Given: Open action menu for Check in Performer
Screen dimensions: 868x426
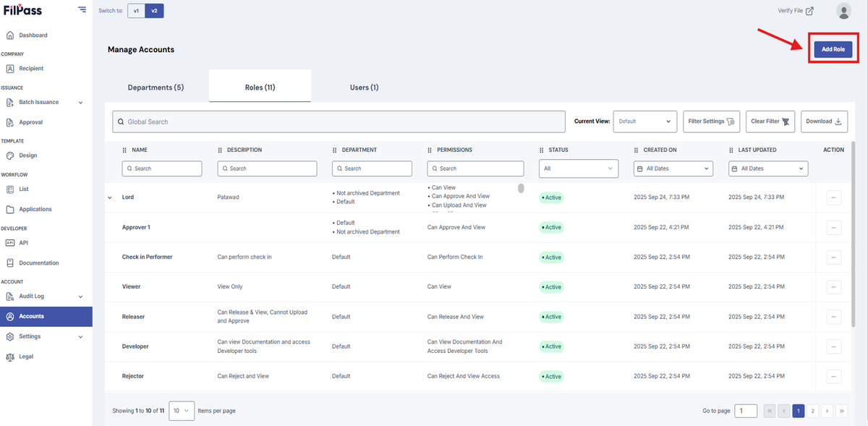Looking at the screenshot, I should [x=833, y=257].
